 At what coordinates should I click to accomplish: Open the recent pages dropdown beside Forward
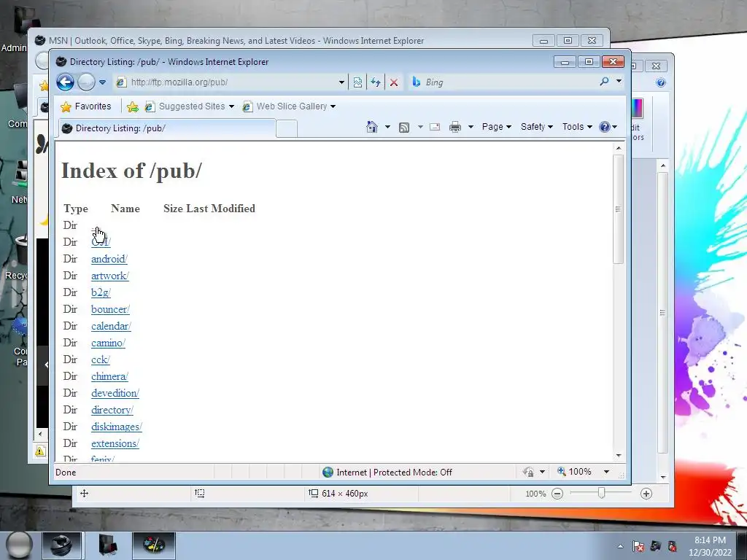(x=102, y=82)
